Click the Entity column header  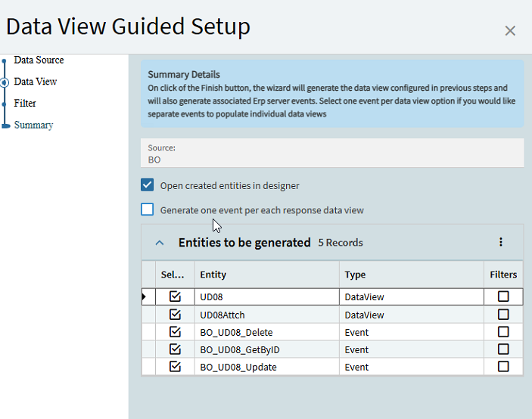[213, 275]
